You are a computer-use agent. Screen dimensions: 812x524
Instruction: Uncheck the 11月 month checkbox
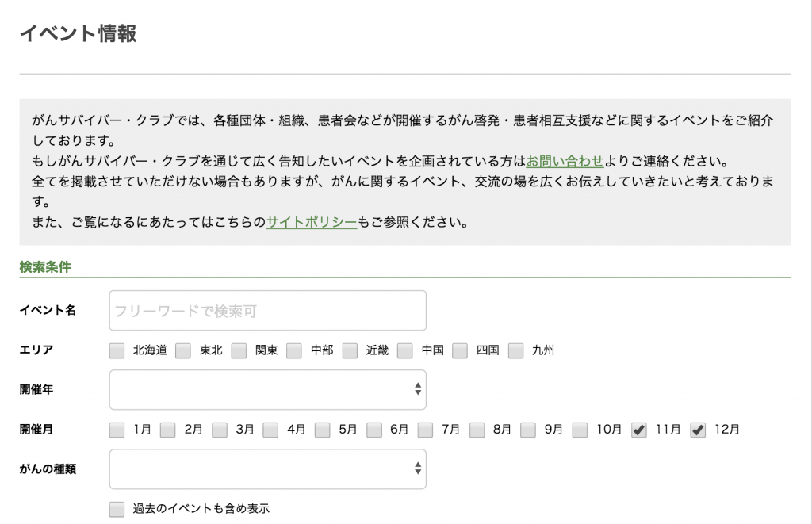pos(639,430)
